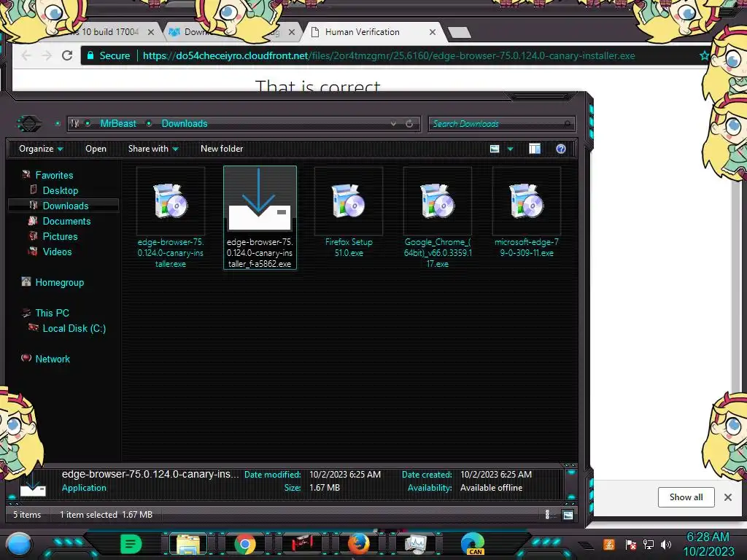This screenshot has width=747, height=560.
Task: Open Edge Canary from the taskbar
Action: click(473, 544)
